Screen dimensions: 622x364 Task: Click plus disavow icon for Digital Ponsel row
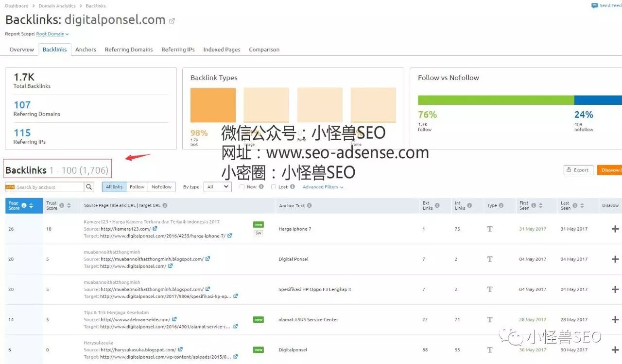[x=615, y=259]
